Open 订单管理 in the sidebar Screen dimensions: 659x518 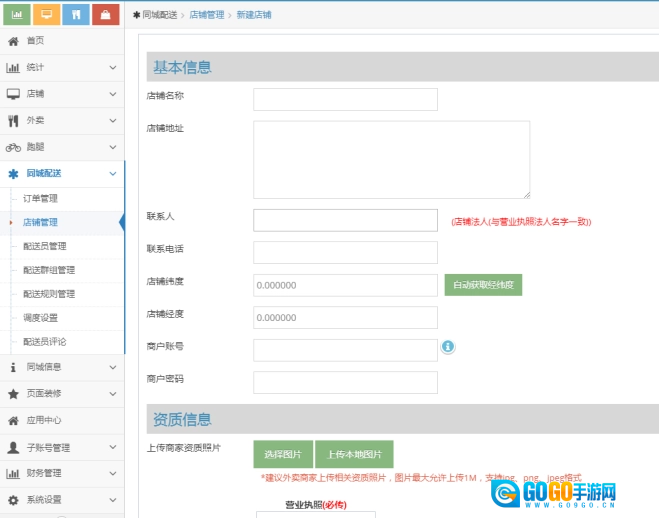pos(41,198)
